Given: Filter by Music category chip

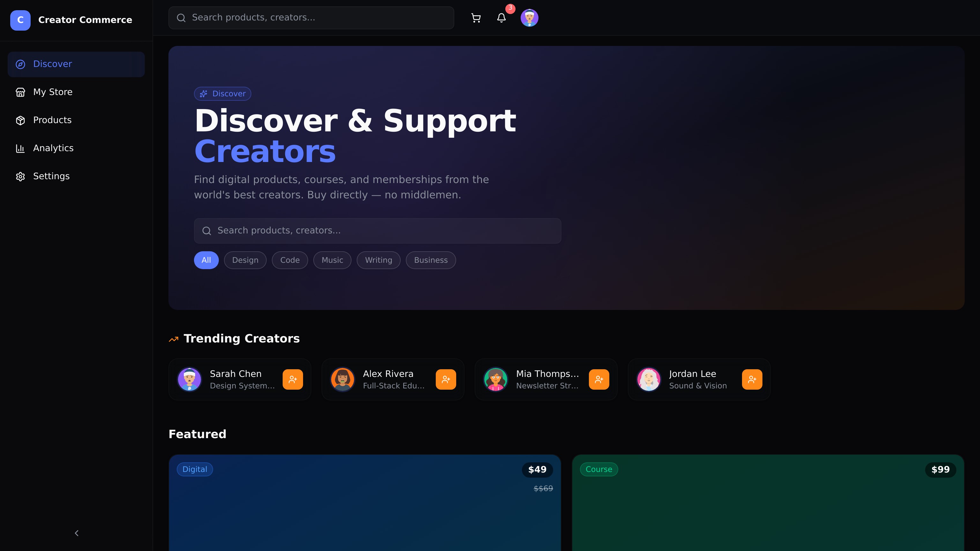Looking at the screenshot, I should tap(332, 260).
